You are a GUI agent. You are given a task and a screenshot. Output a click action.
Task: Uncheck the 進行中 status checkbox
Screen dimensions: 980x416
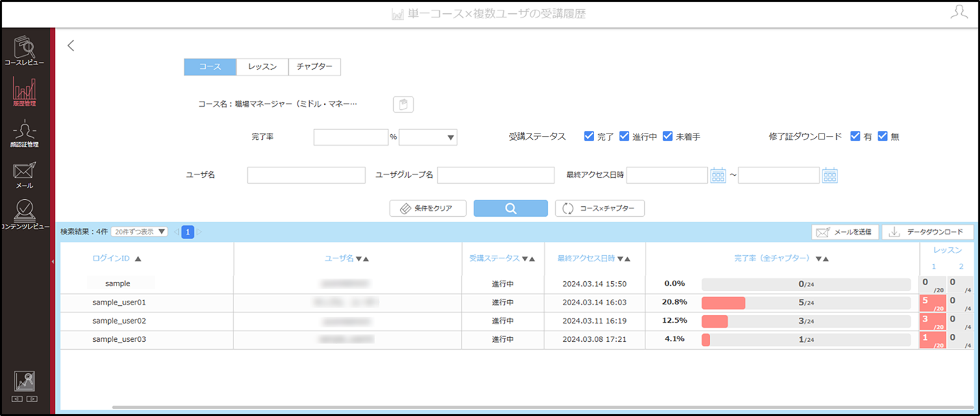pyautogui.click(x=624, y=136)
